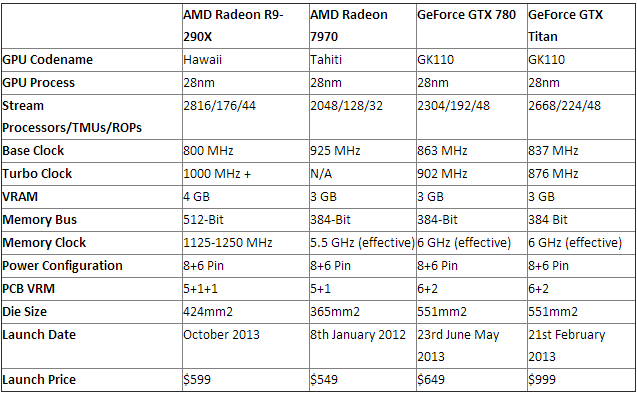Click the AMD Radeon R9-290X column header
The width and height of the screenshot is (637, 398).
[x=245, y=26]
